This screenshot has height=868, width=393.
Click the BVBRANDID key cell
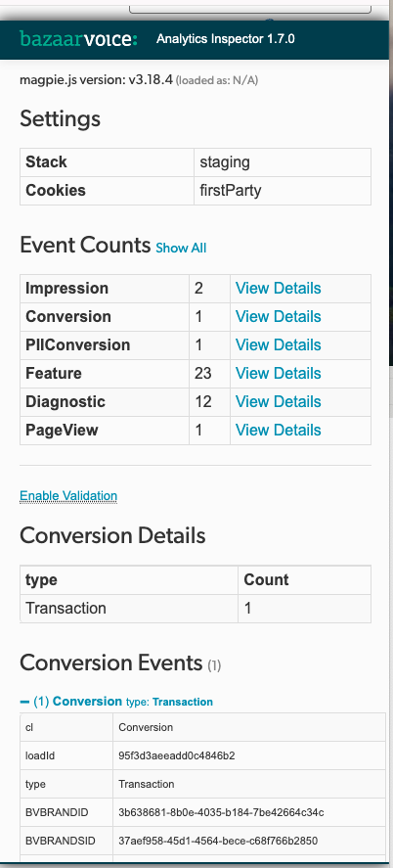[x=66, y=812]
